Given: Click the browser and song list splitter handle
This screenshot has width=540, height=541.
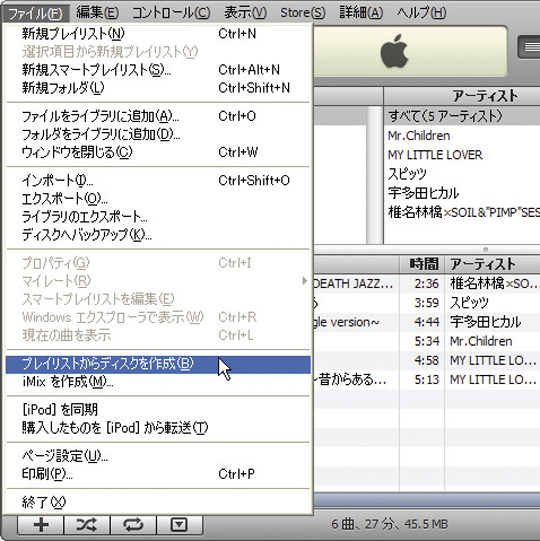Looking at the screenshot, I should [x=485, y=249].
